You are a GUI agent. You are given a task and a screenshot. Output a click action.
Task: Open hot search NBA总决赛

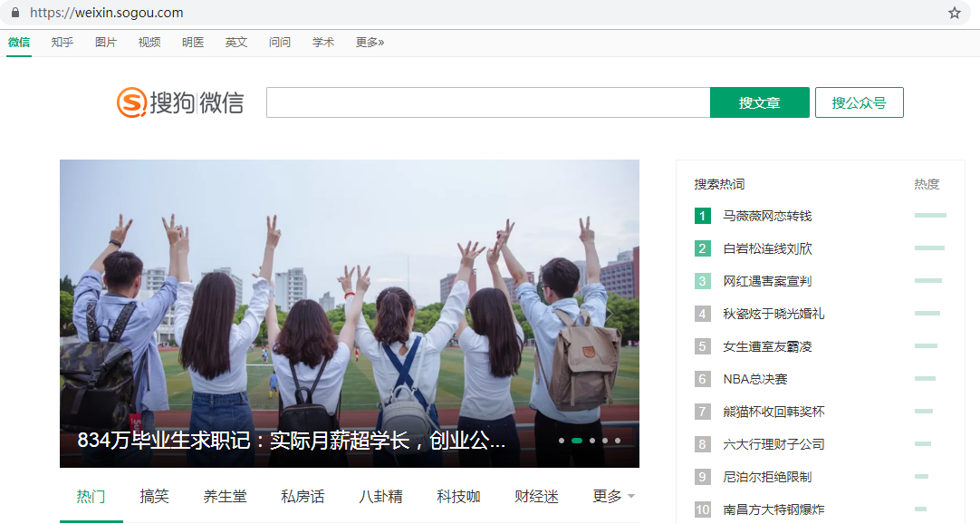click(x=755, y=379)
